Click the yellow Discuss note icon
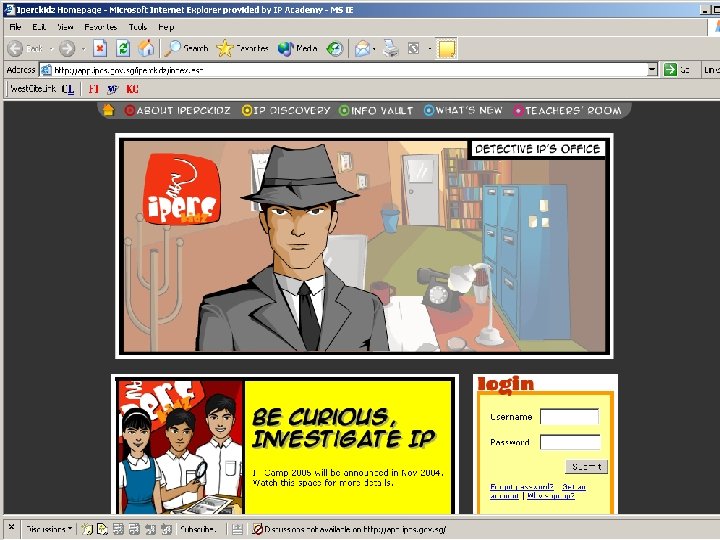720x540 pixels. pyautogui.click(x=446, y=48)
